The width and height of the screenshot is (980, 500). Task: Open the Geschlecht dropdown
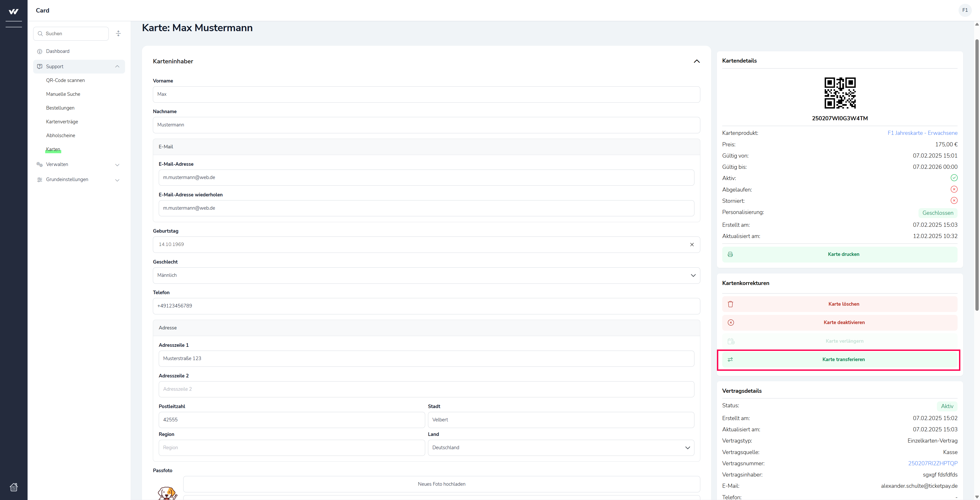coord(426,275)
